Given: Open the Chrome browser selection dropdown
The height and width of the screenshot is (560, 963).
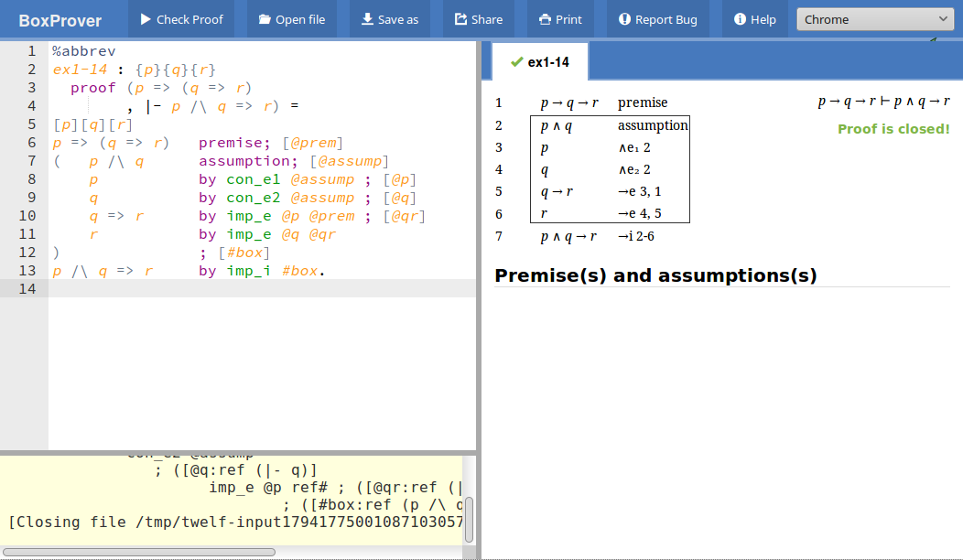Looking at the screenshot, I should click(x=876, y=19).
